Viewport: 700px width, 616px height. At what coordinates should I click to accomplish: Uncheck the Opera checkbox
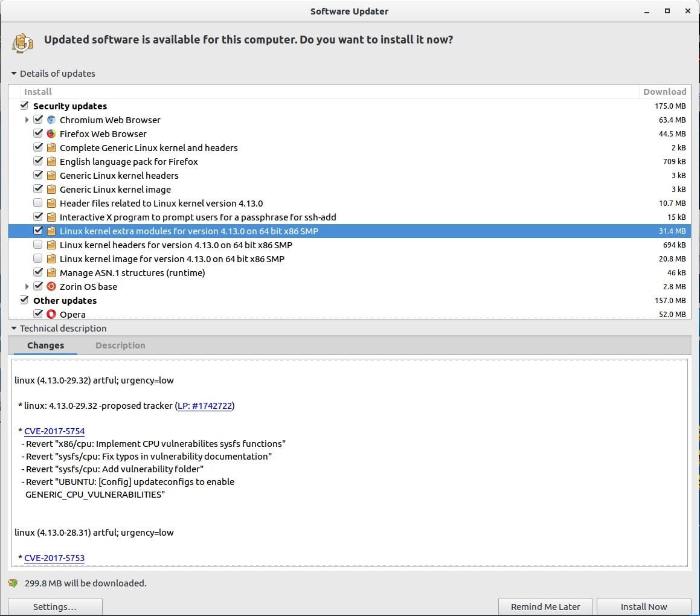[x=38, y=314]
